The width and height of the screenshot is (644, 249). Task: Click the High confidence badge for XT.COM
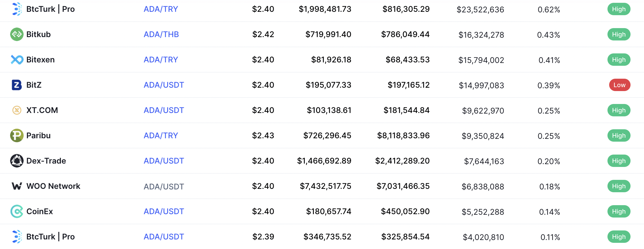619,110
